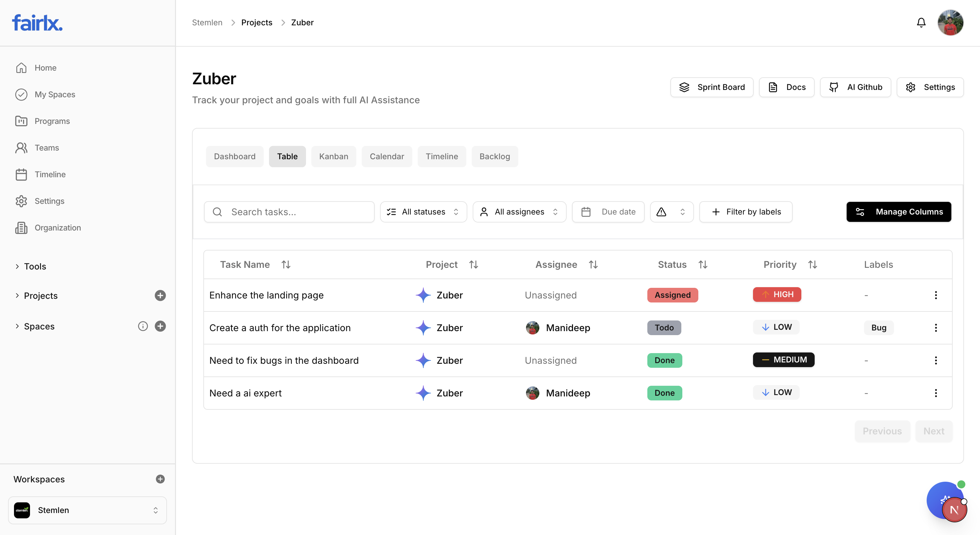
Task: Select Home in the sidebar
Action: [x=45, y=68]
